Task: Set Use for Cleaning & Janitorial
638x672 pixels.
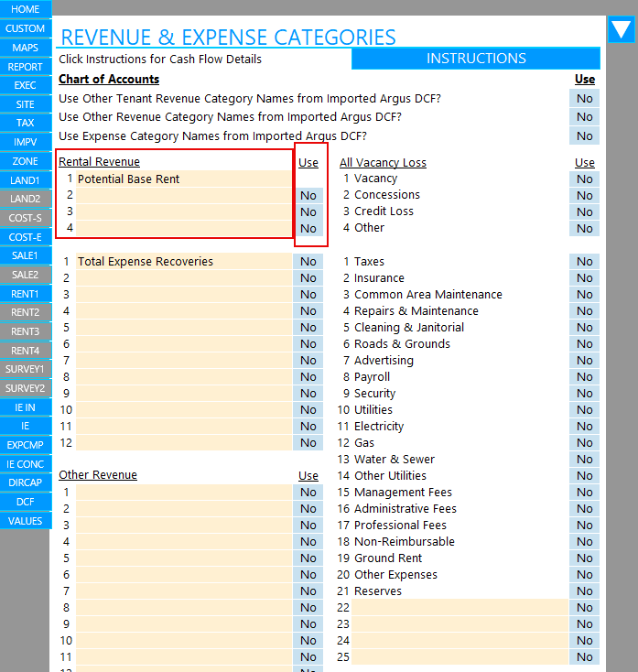Action: pos(584,328)
